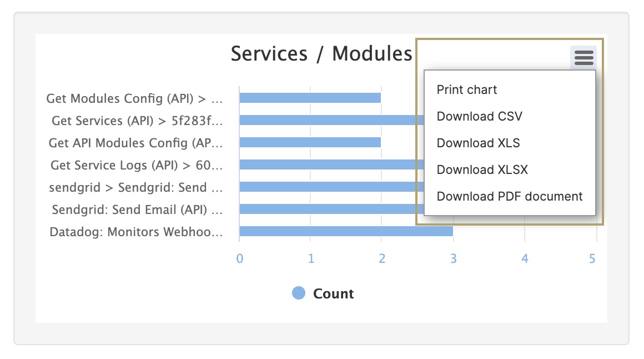644x359 pixels.
Task: Click the axis value 5
Action: point(592,258)
